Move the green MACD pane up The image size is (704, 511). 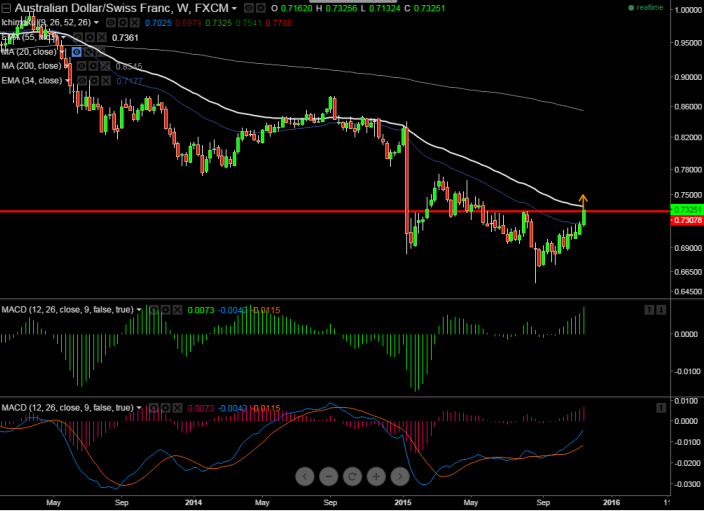tap(649, 310)
